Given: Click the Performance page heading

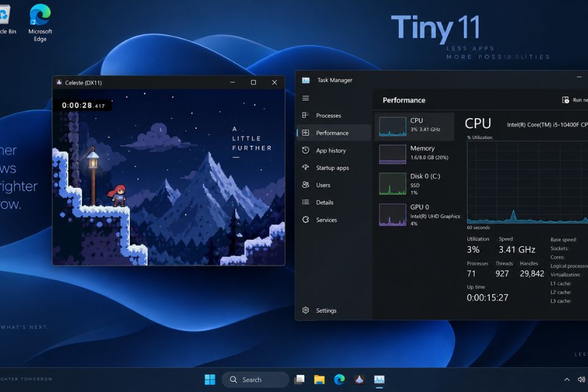Looking at the screenshot, I should pos(404,100).
